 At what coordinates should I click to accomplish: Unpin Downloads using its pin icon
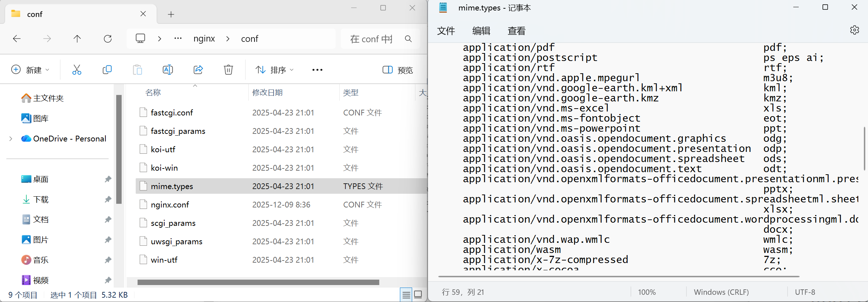[108, 199]
